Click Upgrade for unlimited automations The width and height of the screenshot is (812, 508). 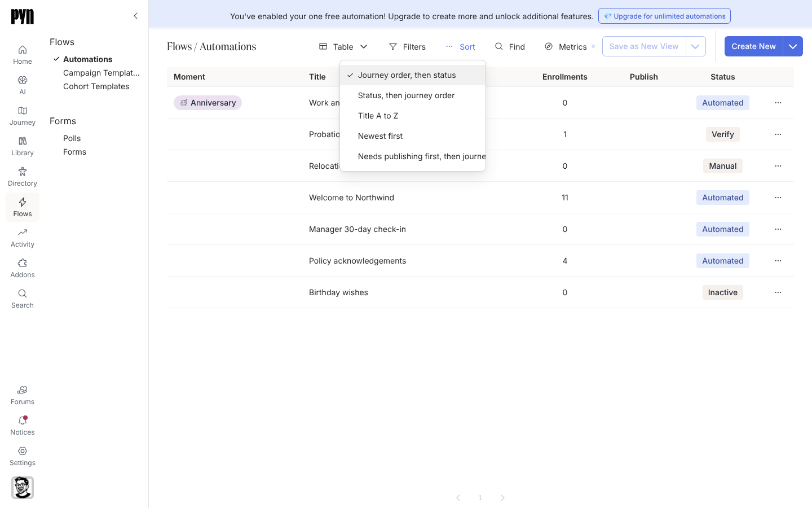tap(664, 16)
